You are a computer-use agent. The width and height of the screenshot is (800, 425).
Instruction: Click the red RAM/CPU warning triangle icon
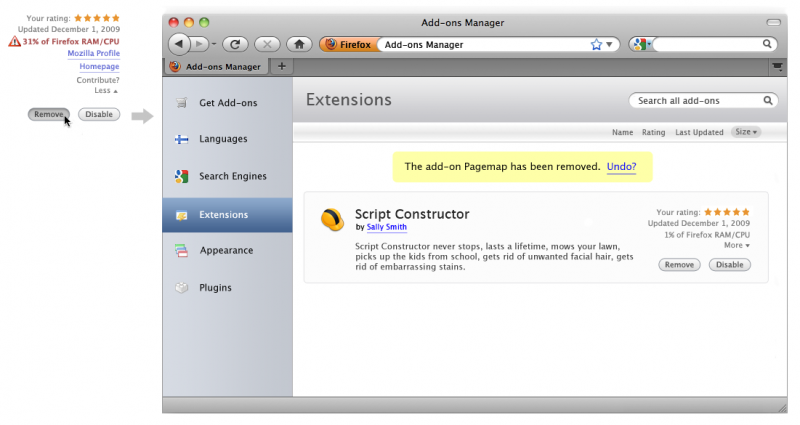tap(14, 41)
